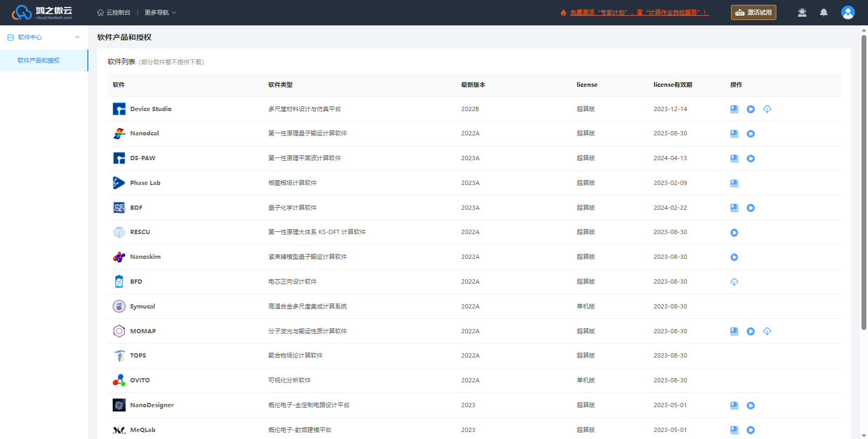Play the Nanodcal video tutorial
868x439 pixels.
750,134
